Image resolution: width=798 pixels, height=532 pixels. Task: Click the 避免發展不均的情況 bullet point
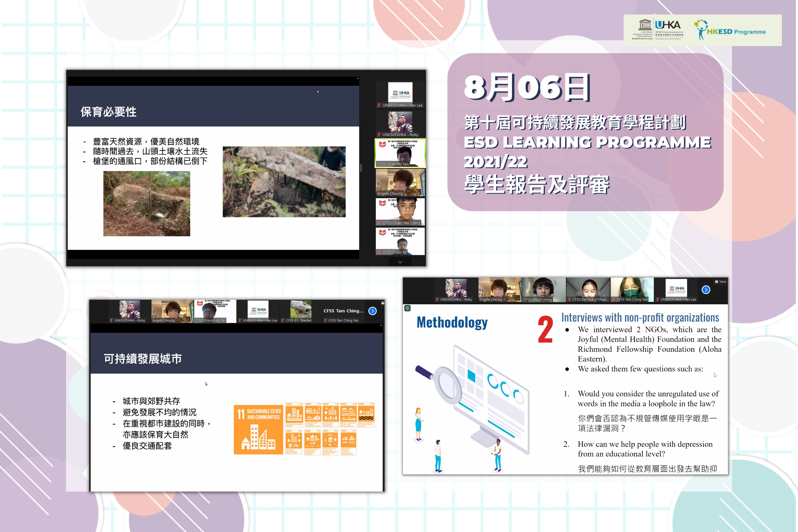coord(159,412)
